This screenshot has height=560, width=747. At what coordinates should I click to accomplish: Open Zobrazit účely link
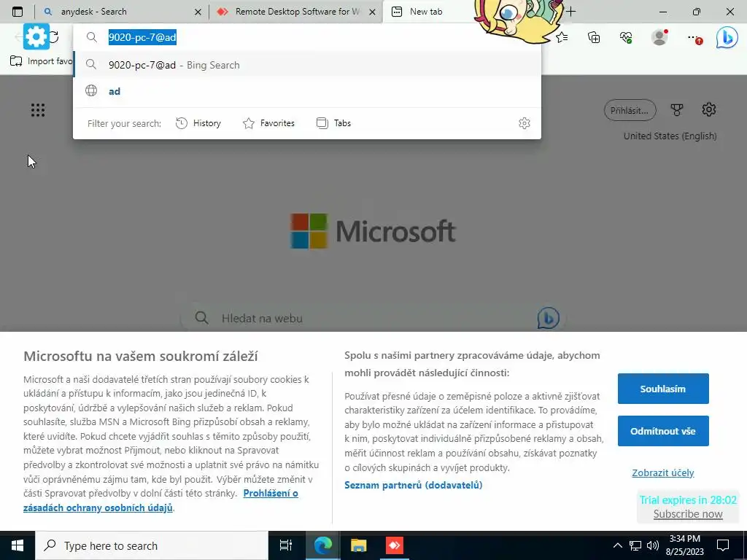pyautogui.click(x=662, y=472)
